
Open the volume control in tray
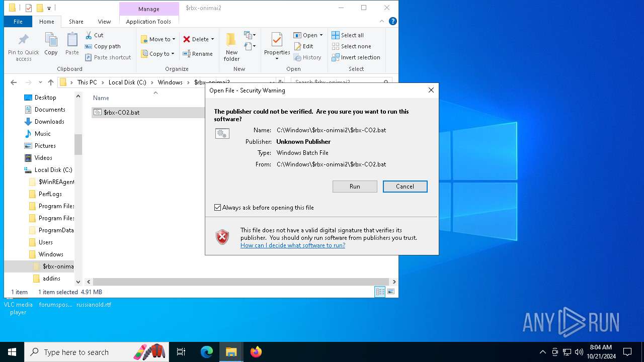(x=579, y=352)
